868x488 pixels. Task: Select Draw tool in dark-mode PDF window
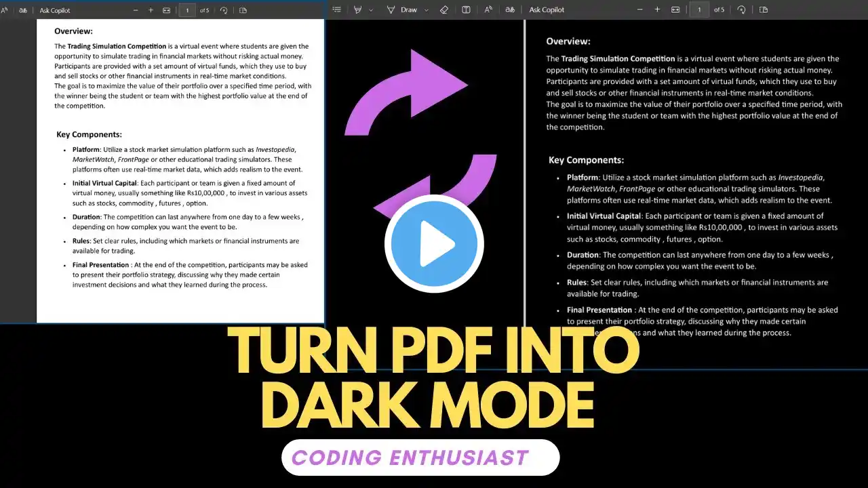click(402, 9)
